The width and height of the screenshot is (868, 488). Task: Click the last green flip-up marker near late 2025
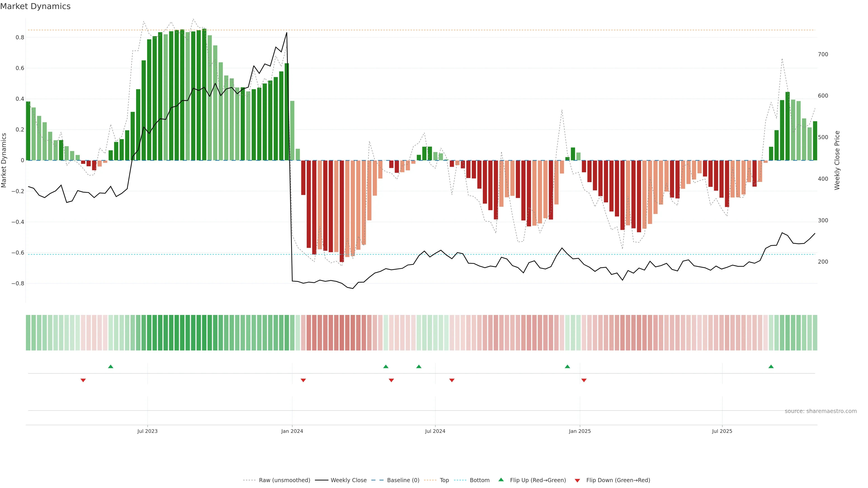(771, 366)
